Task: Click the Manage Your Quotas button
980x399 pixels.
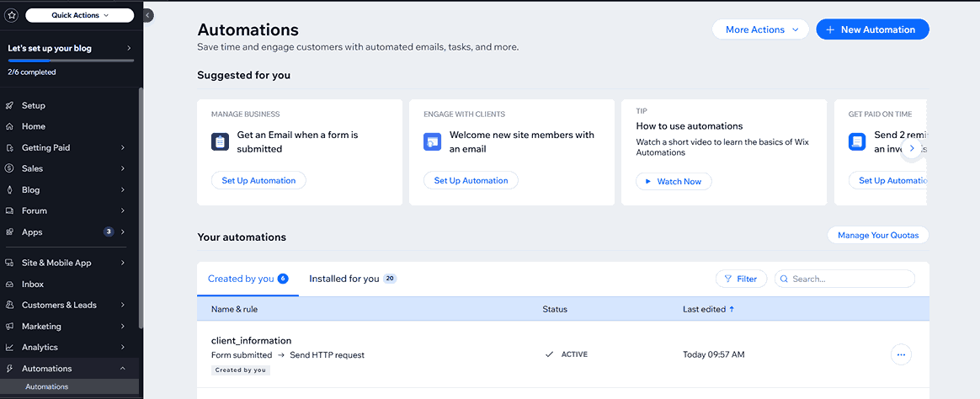Action: tap(878, 236)
